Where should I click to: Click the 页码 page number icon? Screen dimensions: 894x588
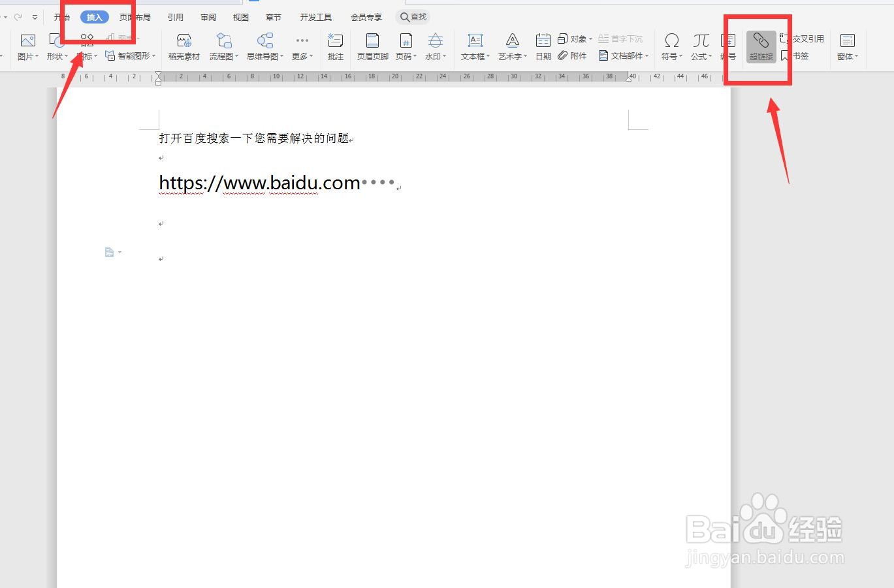click(x=406, y=41)
